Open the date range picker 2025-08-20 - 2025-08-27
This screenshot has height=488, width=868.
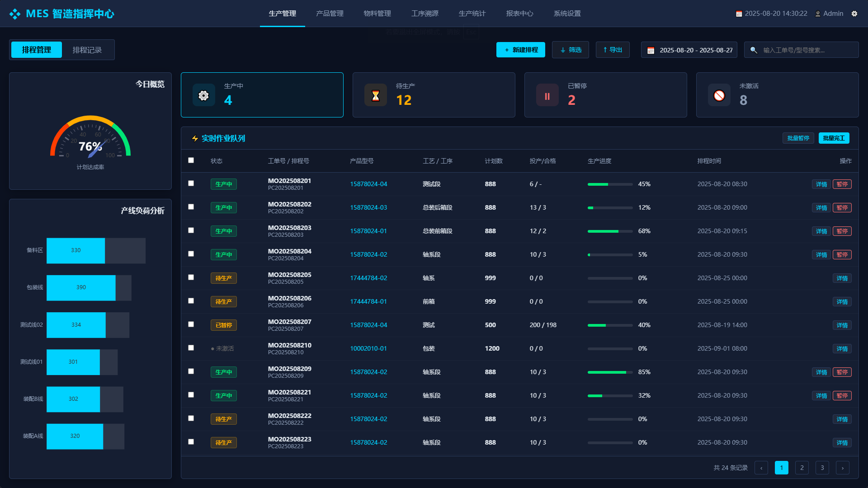[689, 50]
